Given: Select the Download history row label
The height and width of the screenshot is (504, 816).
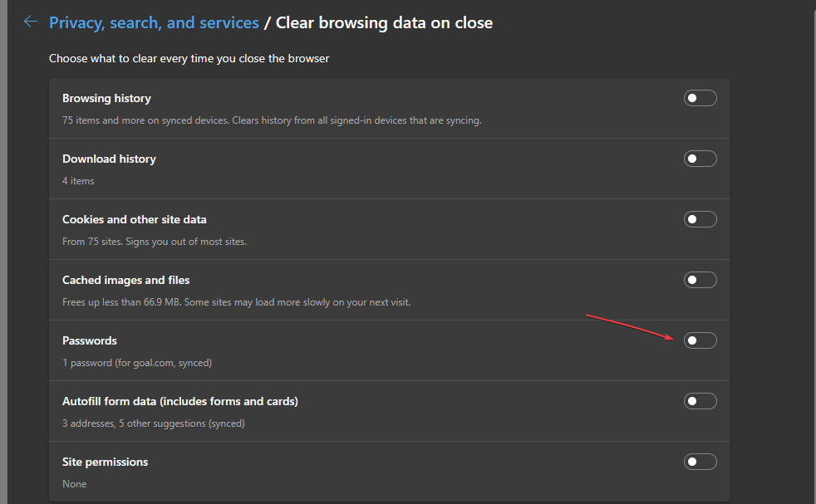Looking at the screenshot, I should coord(110,159).
